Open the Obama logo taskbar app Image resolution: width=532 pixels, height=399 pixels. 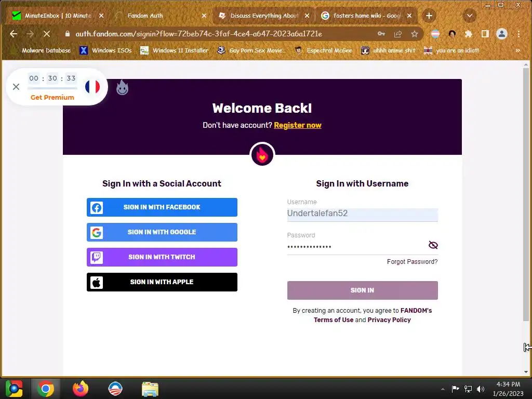(115, 389)
